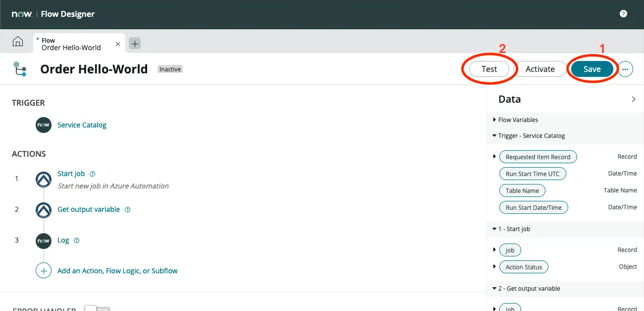The width and height of the screenshot is (644, 311).
Task: Open the more options ellipsis menu
Action: 625,69
